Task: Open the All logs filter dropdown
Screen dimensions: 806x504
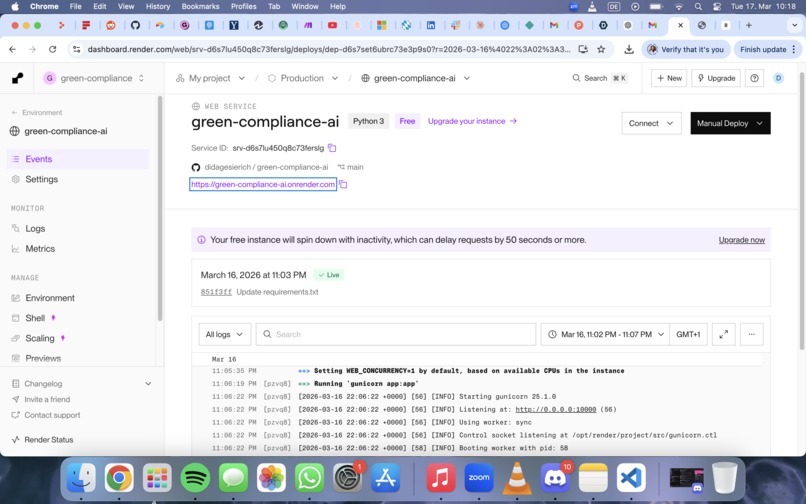Action: click(225, 334)
